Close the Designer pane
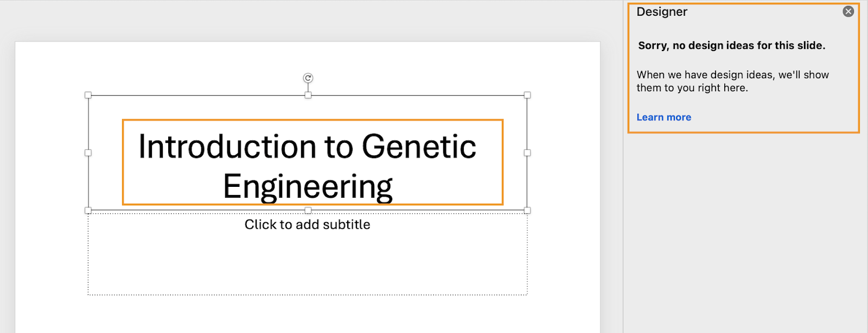Viewport: 868px width, 333px height. [848, 11]
